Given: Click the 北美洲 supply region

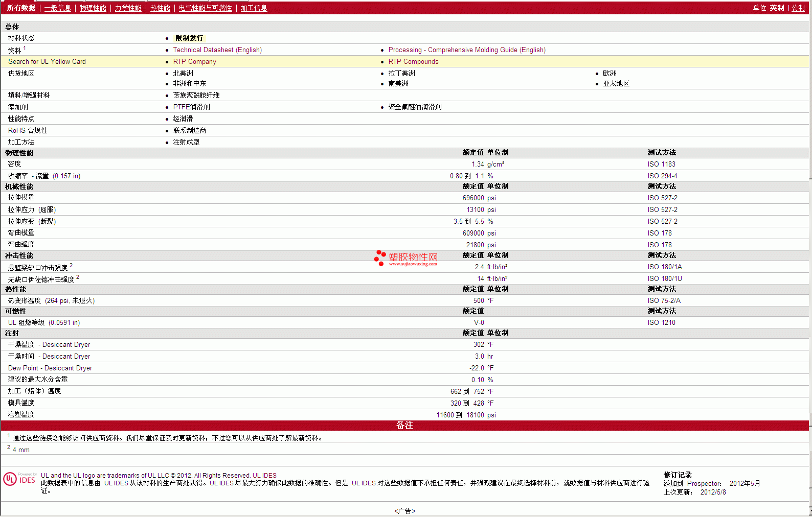Looking at the screenshot, I should click(x=183, y=73).
